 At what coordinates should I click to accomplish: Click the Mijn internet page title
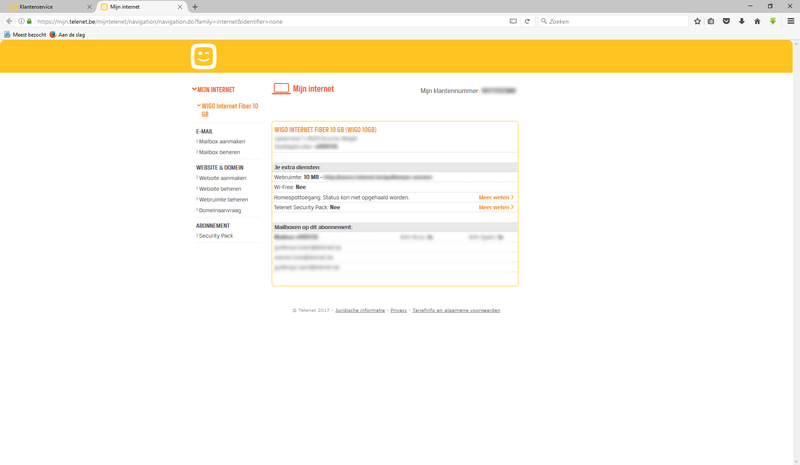click(313, 89)
